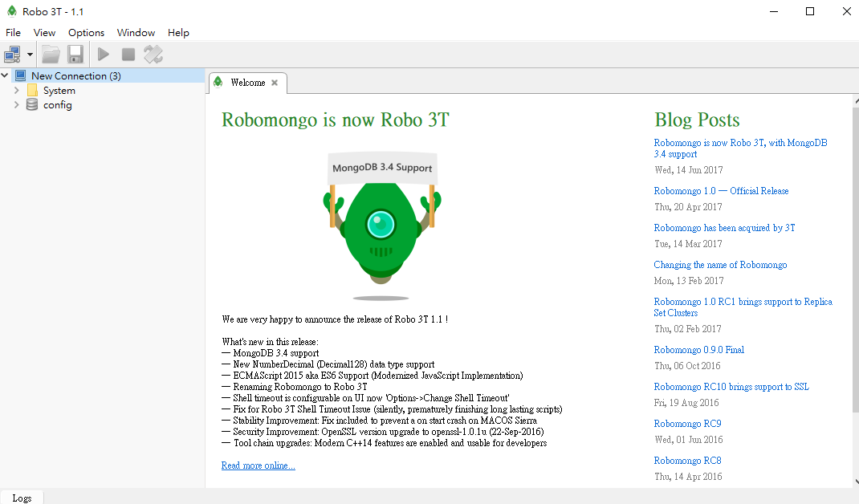Click the Robo 3T logo in title bar
The image size is (859, 504).
click(11, 11)
